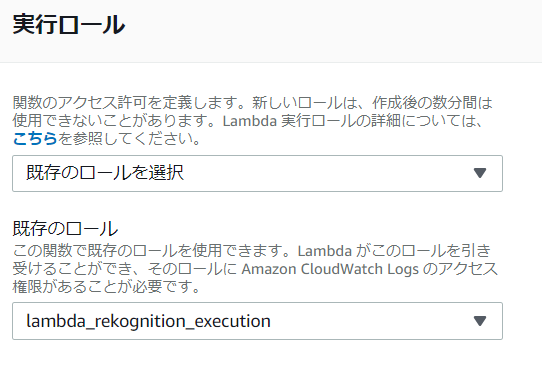This screenshot has width=542, height=365.
Task: Click the line 権限があることが必要です
Action: tap(106, 287)
